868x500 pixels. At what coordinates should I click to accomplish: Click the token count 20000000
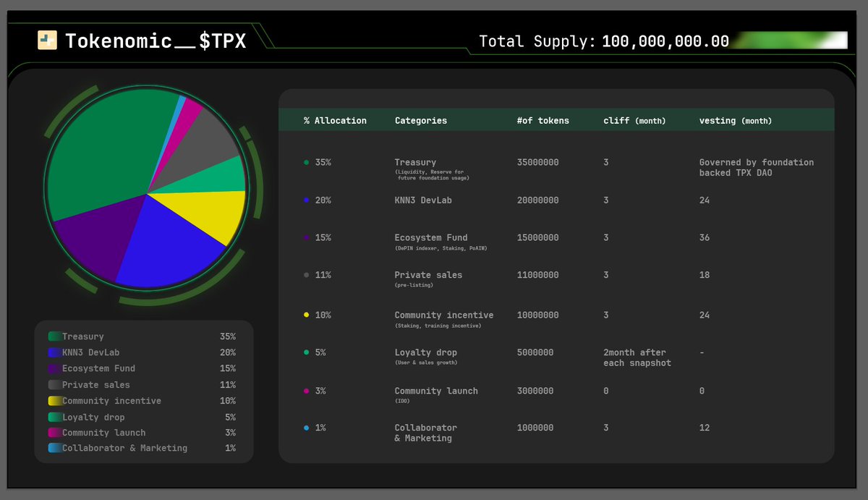pyautogui.click(x=538, y=200)
